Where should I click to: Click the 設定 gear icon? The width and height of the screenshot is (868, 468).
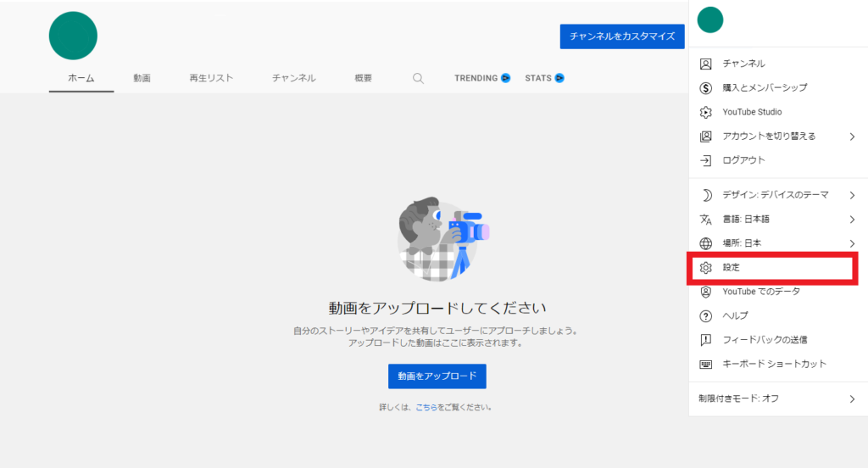coord(705,267)
